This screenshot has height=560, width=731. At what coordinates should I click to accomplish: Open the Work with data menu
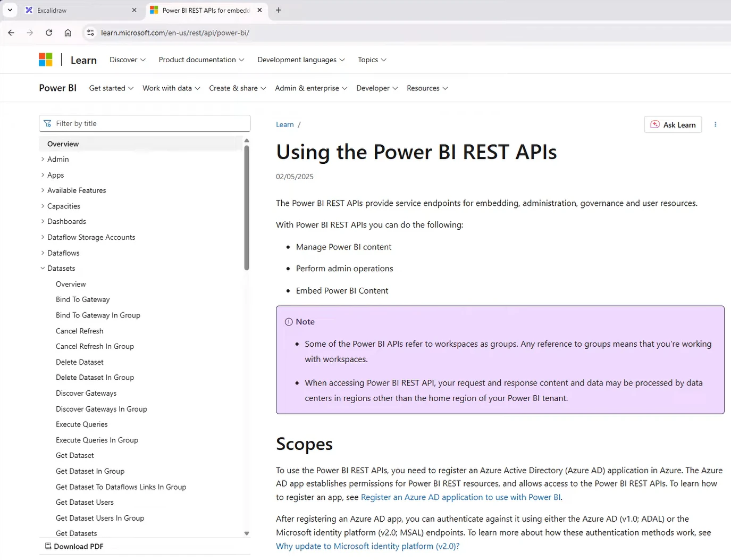point(171,88)
